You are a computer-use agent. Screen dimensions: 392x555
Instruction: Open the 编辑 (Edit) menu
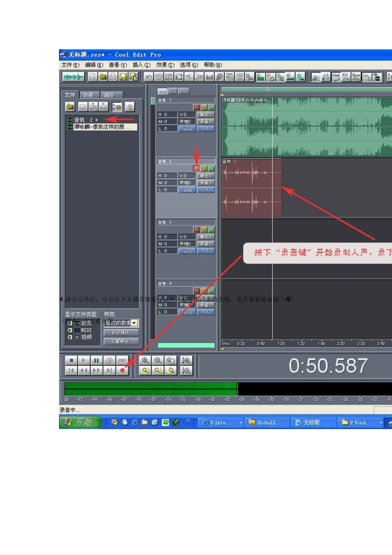pyautogui.click(x=94, y=65)
